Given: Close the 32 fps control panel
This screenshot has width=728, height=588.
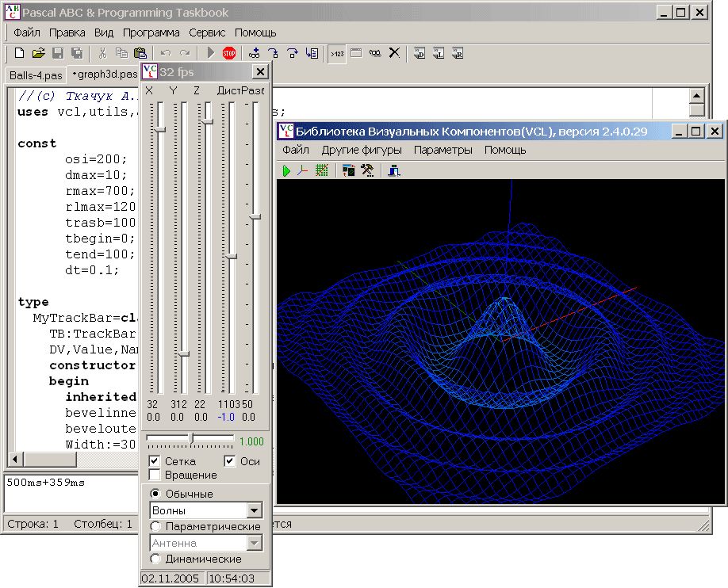Looking at the screenshot, I should (260, 71).
